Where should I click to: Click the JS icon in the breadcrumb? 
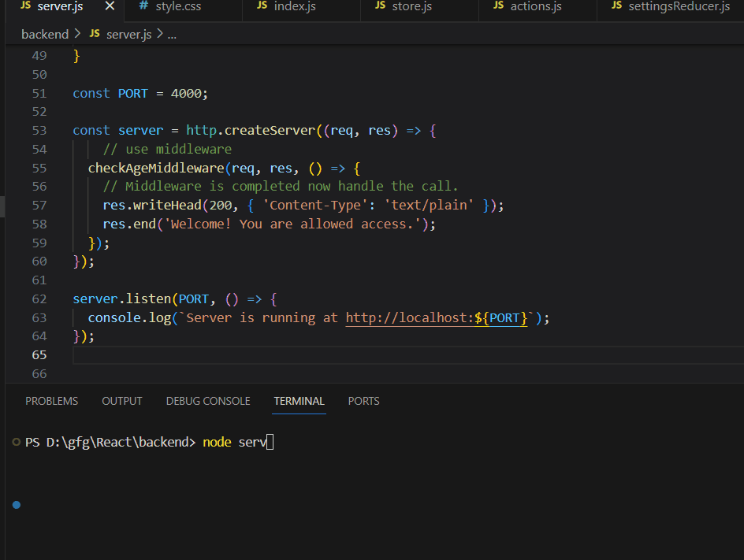(95, 34)
